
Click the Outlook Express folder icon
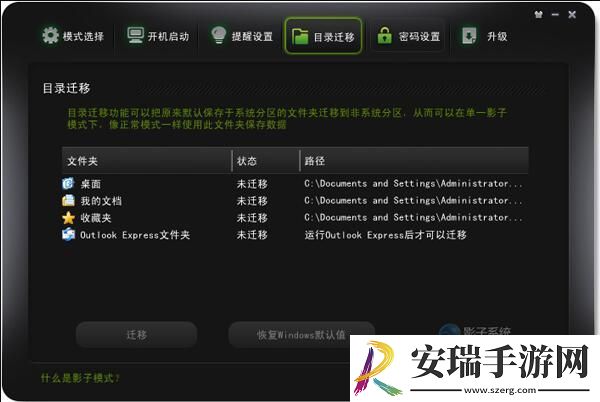coord(68,234)
